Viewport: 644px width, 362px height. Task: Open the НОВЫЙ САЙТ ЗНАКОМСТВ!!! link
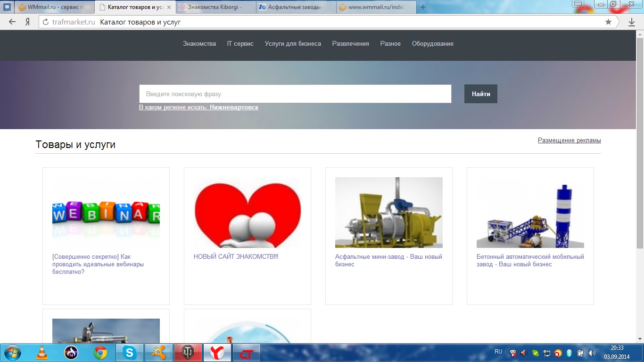(x=236, y=257)
